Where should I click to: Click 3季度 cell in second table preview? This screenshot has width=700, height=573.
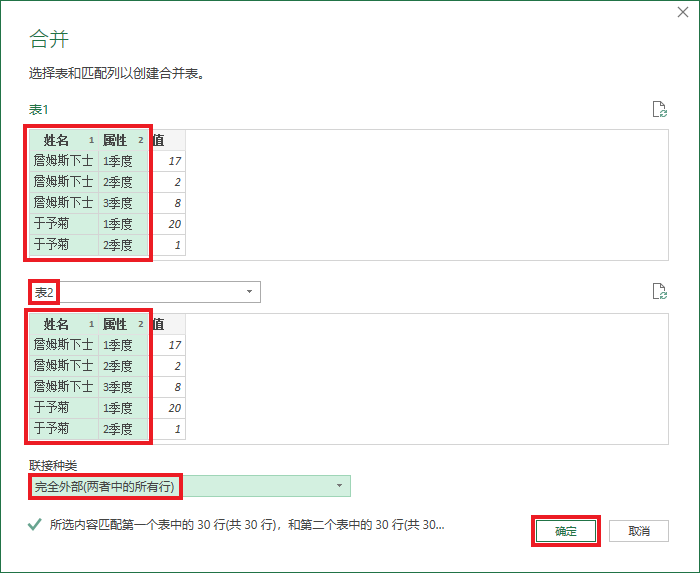[x=123, y=387]
